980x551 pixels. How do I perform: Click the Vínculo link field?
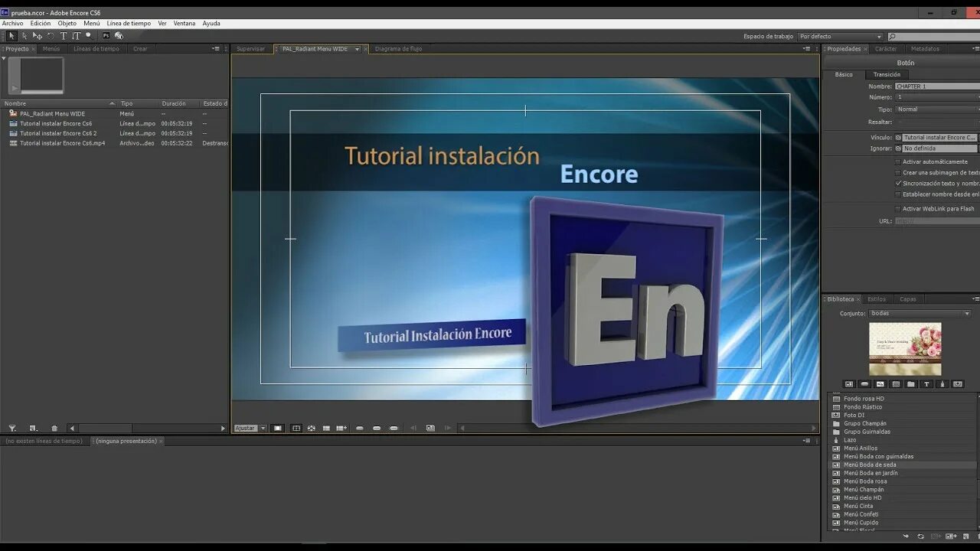pos(940,138)
